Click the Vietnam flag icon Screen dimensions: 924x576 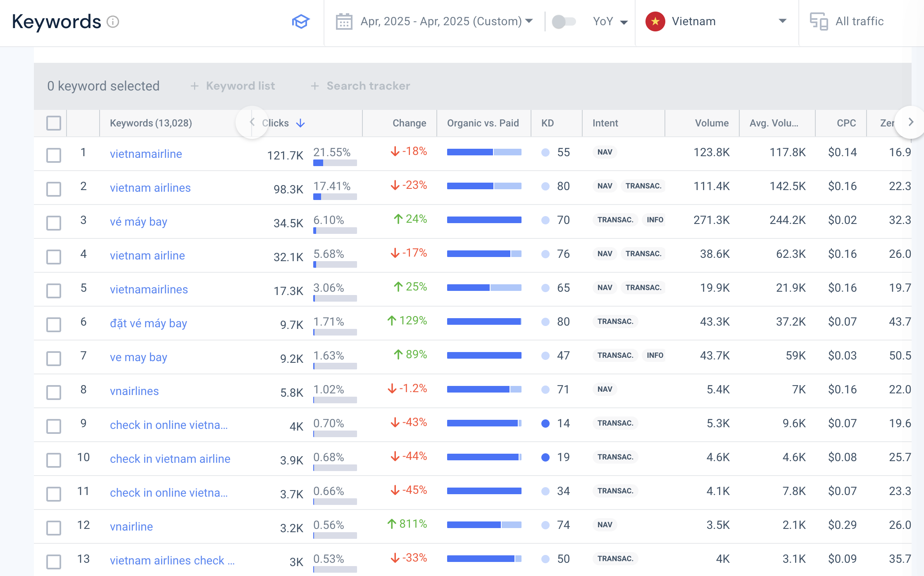click(x=655, y=21)
